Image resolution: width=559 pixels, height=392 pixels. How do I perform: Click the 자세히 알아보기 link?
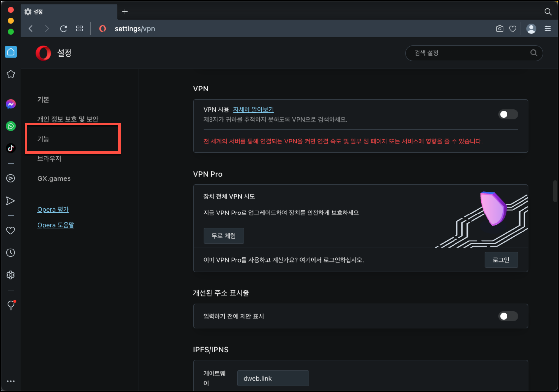pos(253,109)
